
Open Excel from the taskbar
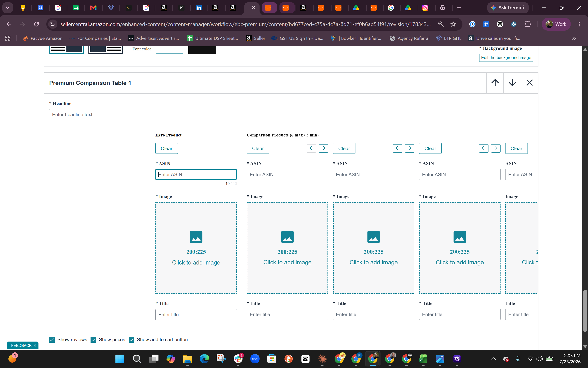point(423,359)
